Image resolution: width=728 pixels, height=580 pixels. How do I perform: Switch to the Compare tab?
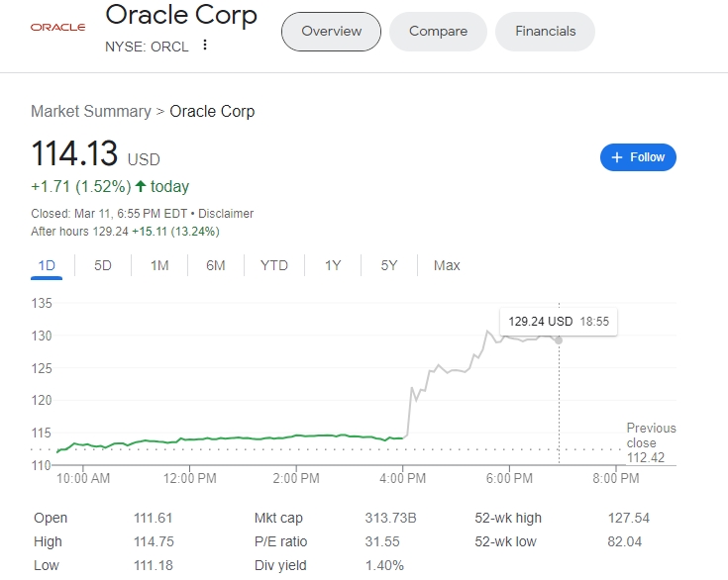point(438,32)
